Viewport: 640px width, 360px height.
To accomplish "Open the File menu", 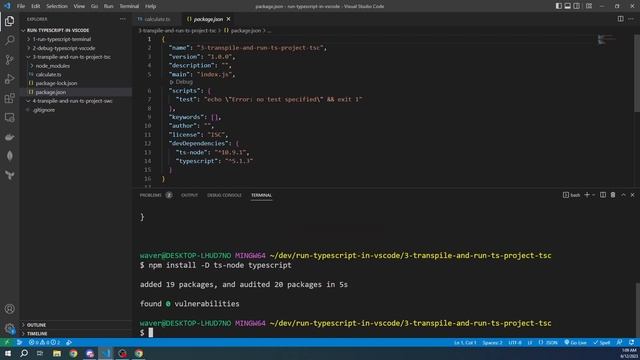I will click(x=21, y=6).
